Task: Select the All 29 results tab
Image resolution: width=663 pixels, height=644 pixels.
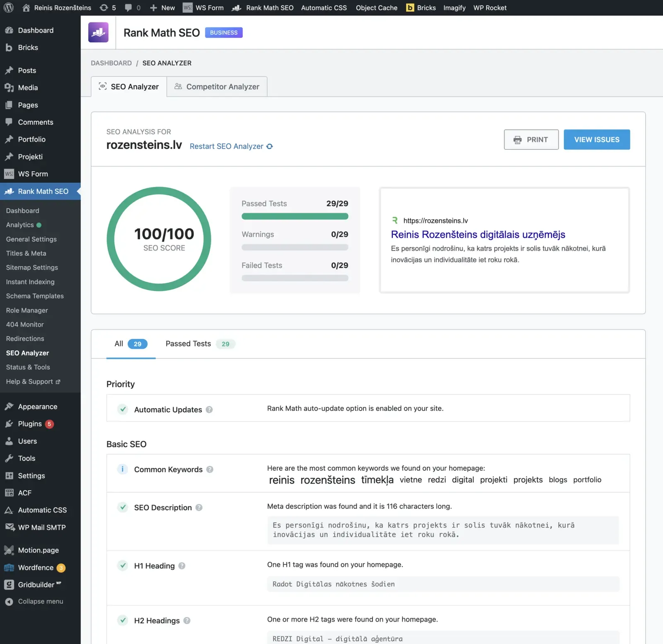Action: (131, 344)
